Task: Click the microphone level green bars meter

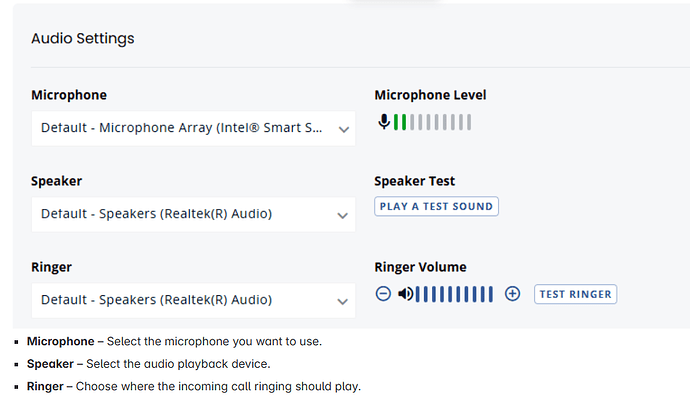Action: click(433, 122)
